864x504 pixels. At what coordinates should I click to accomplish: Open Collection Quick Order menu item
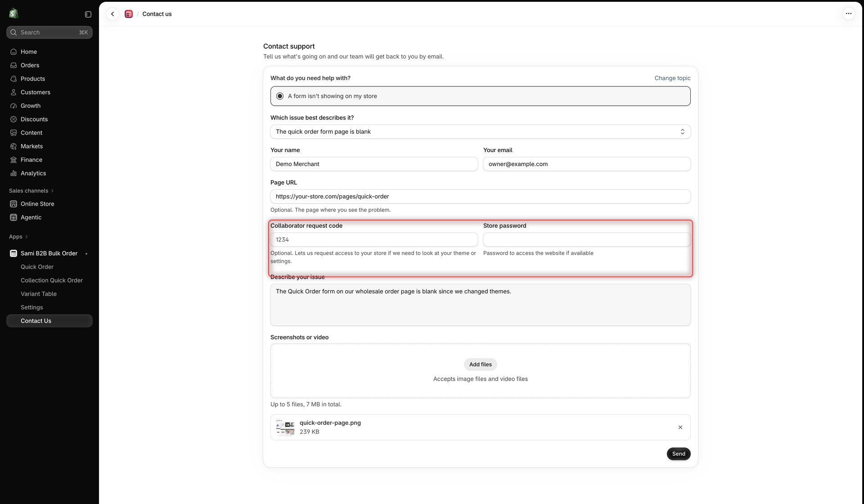[x=52, y=280]
